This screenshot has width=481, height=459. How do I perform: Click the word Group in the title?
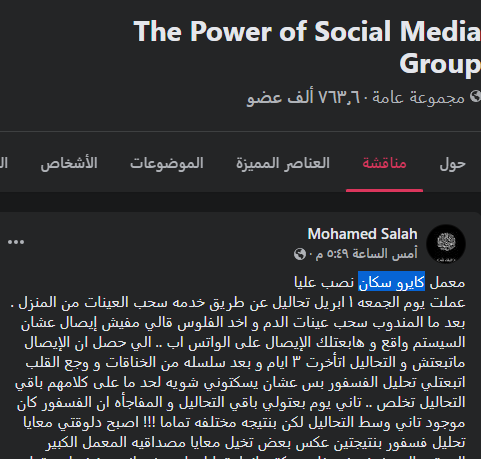[x=440, y=64]
